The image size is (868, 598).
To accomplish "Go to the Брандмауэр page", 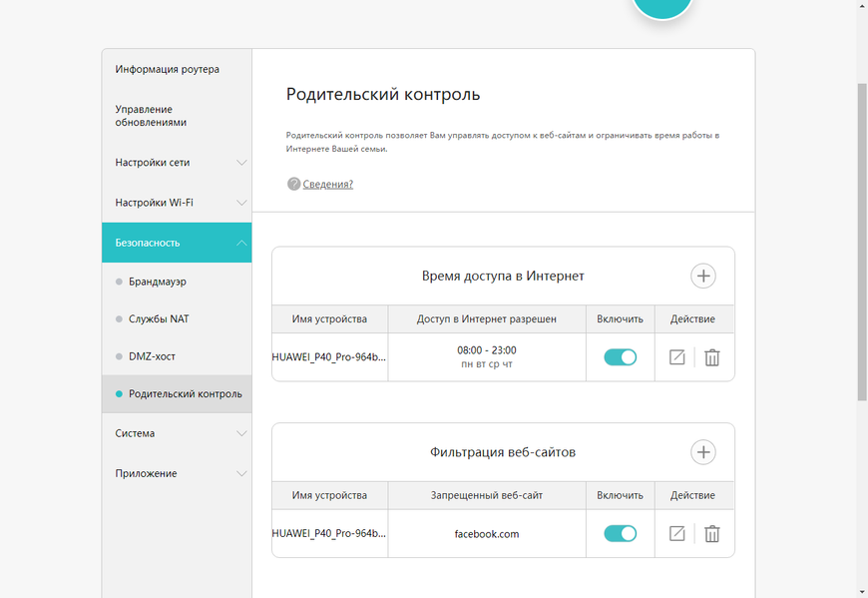I will pyautogui.click(x=158, y=282).
